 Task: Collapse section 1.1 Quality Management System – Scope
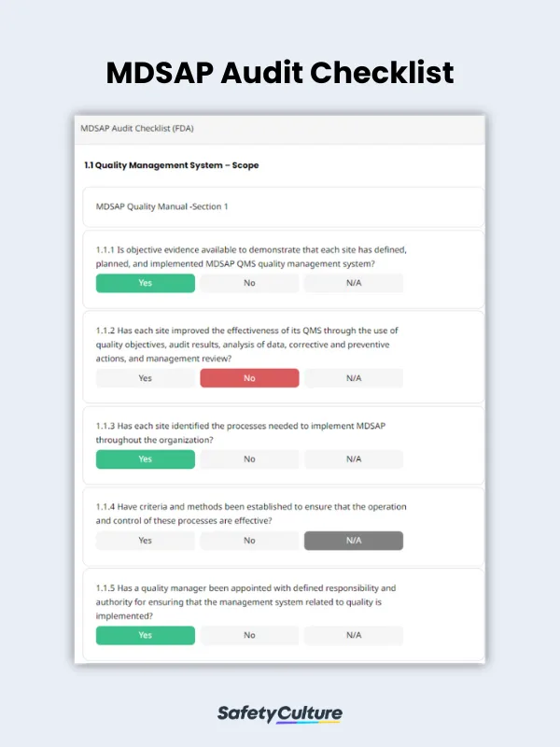(x=170, y=165)
